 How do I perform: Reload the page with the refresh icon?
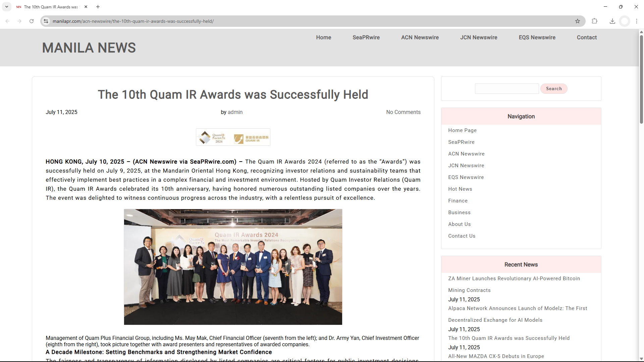[x=32, y=21]
